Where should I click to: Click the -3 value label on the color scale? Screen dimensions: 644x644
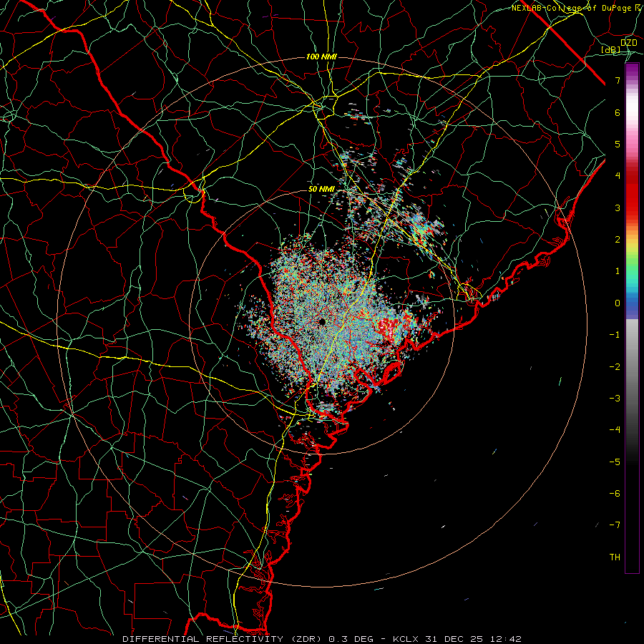(615, 399)
